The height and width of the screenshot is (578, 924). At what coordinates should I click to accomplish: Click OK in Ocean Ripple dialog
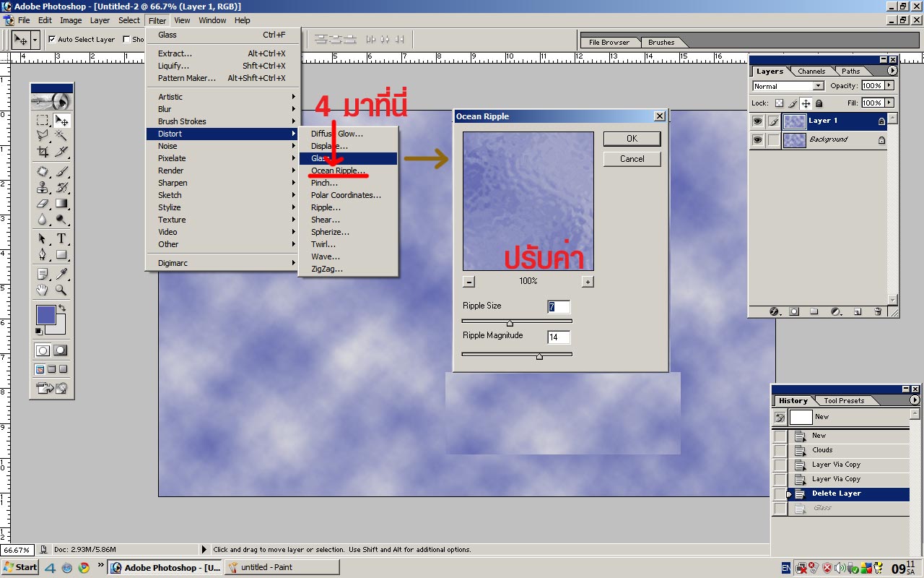click(632, 139)
